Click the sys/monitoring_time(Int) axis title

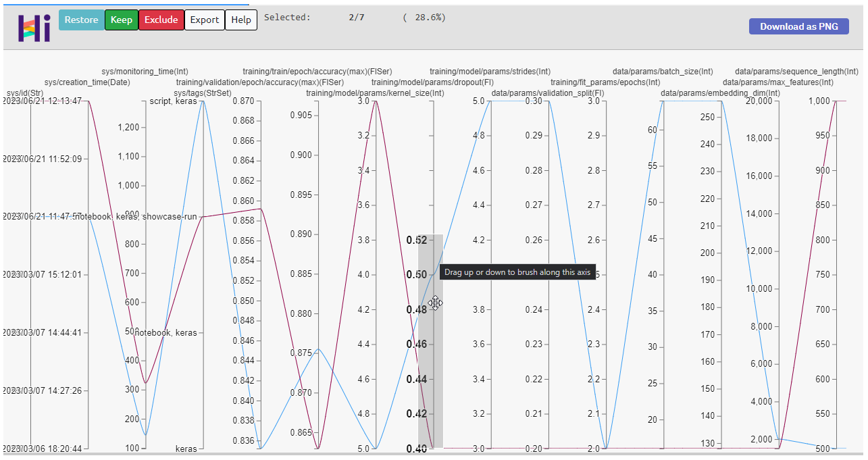tap(145, 70)
